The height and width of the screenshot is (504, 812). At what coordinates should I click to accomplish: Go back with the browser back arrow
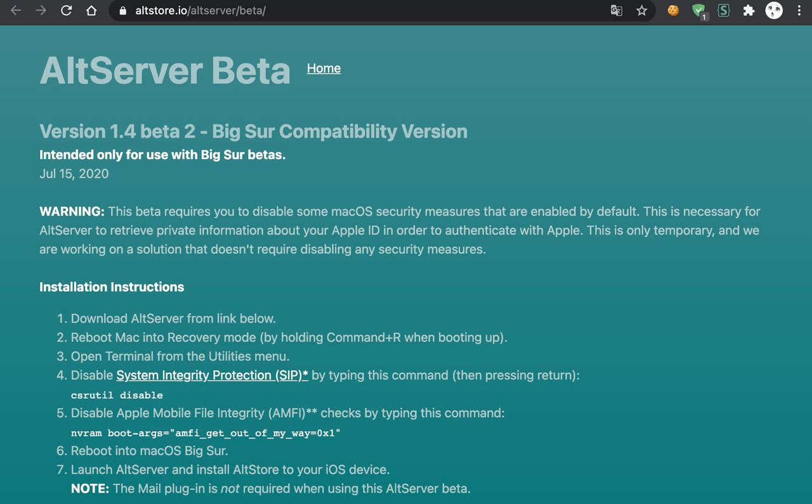pos(16,11)
